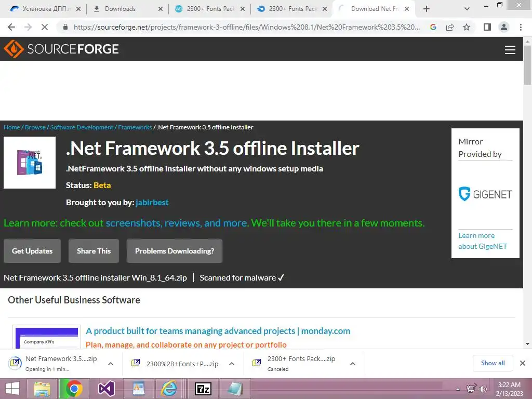Click scrollbar down arrow
This screenshot has height=399, width=532.
click(x=527, y=344)
